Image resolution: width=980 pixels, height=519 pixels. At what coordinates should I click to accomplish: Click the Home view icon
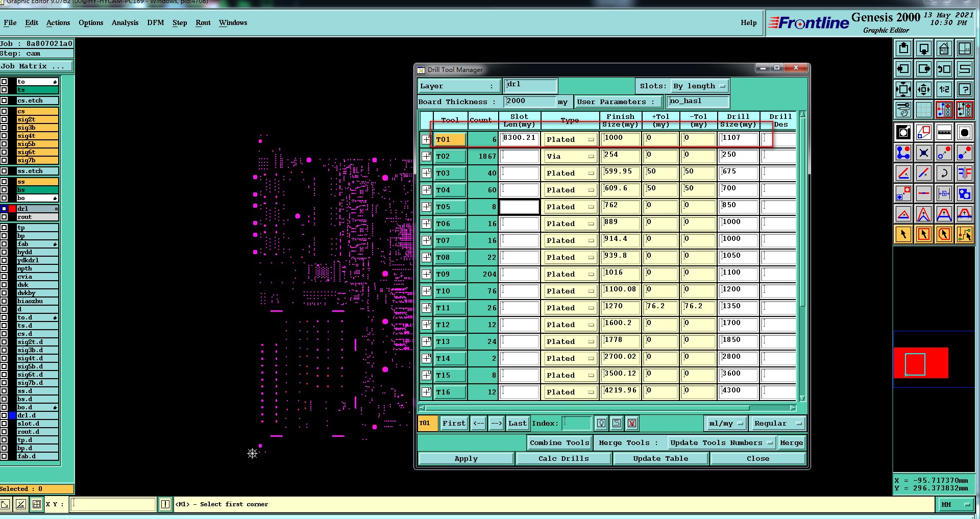(944, 48)
